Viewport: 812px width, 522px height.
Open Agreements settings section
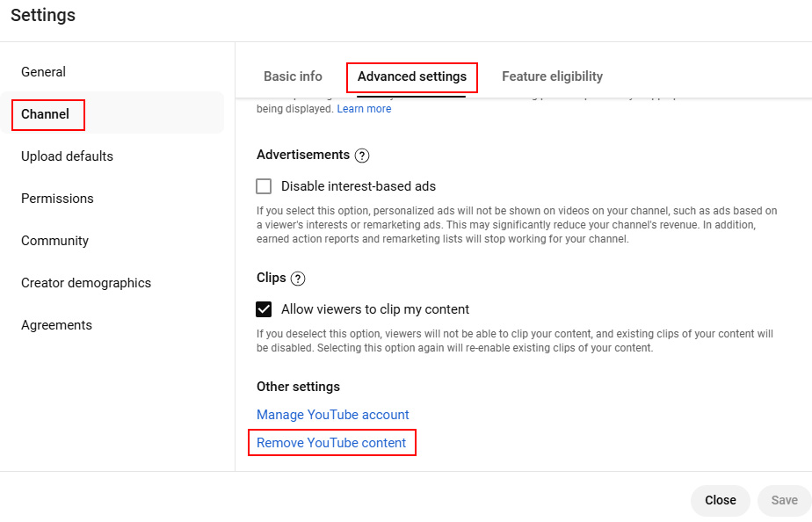pyautogui.click(x=56, y=325)
